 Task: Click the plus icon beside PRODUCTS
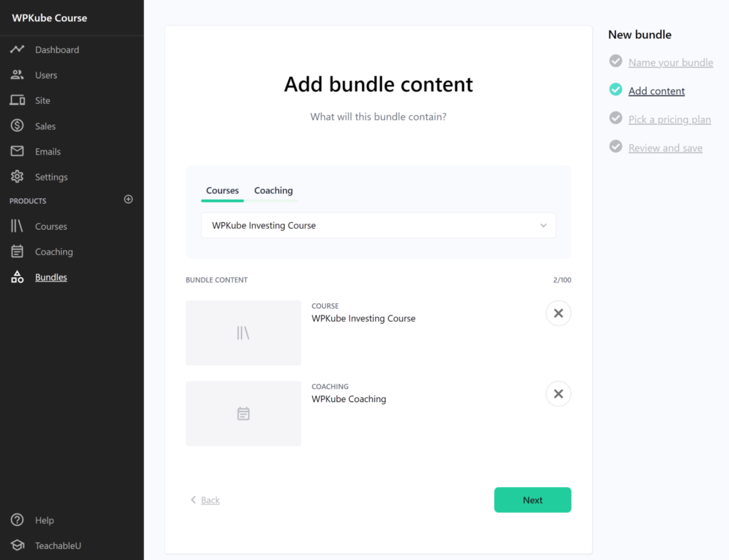coord(128,199)
